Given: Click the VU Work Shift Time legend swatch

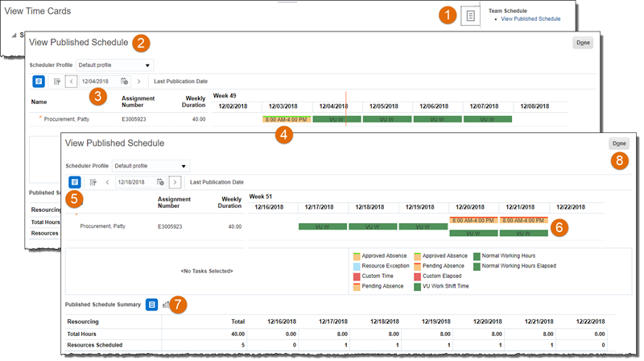Looking at the screenshot, I should pos(417,286).
